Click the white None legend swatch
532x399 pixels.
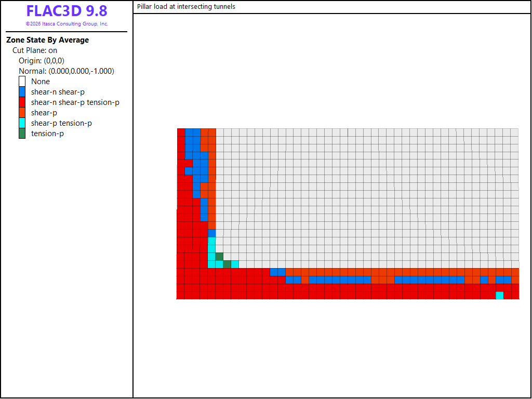point(22,82)
